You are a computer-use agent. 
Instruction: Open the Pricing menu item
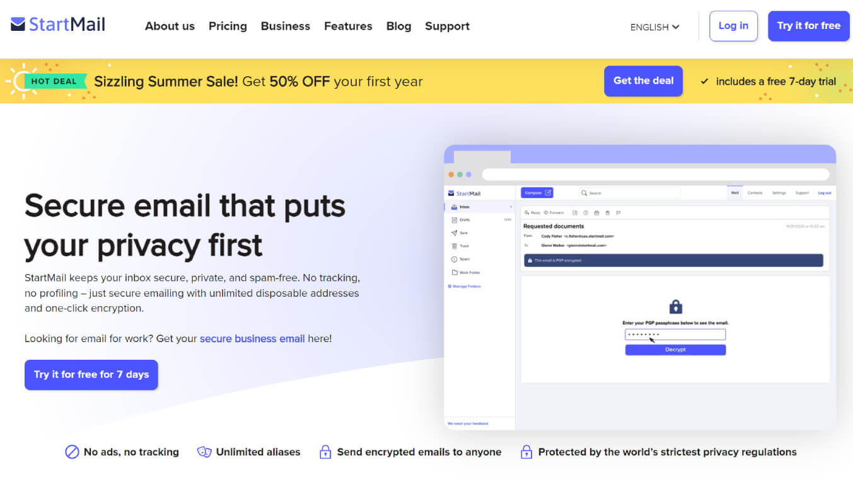pyautogui.click(x=228, y=26)
